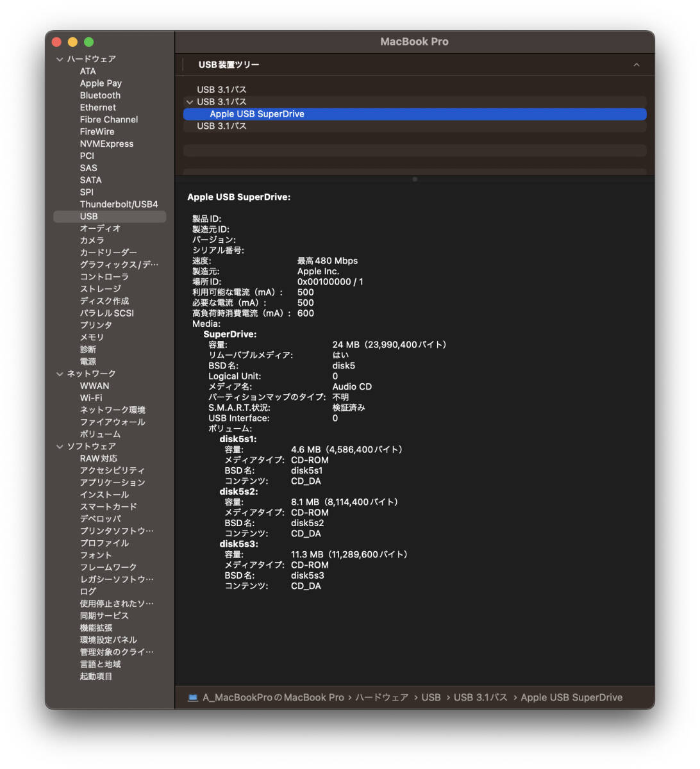The width and height of the screenshot is (700, 769).
Task: Click A_MacBookProのMacBook Pro in the path bar
Action: pos(274,697)
